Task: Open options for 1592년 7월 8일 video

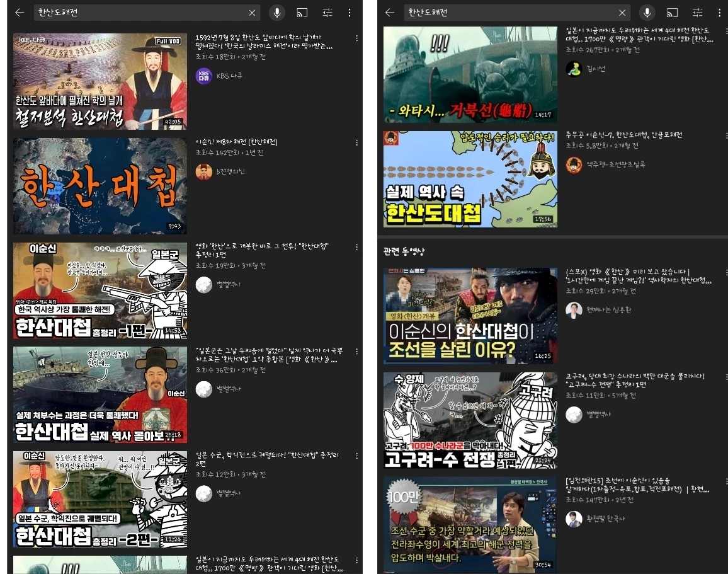Action: pyautogui.click(x=356, y=38)
